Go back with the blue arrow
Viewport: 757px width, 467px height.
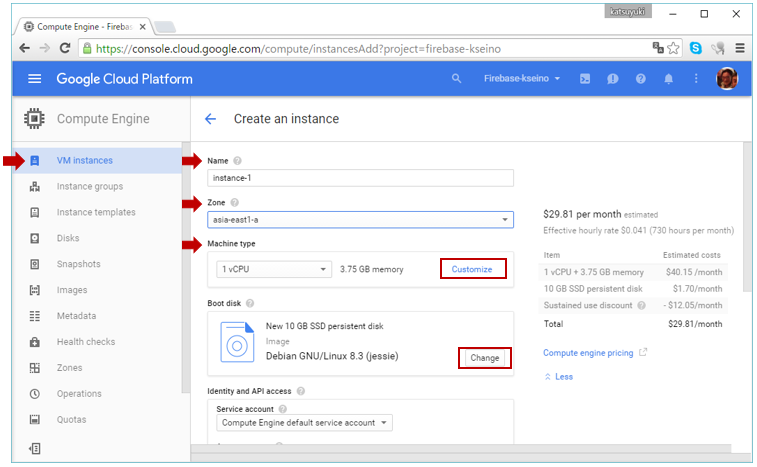210,119
